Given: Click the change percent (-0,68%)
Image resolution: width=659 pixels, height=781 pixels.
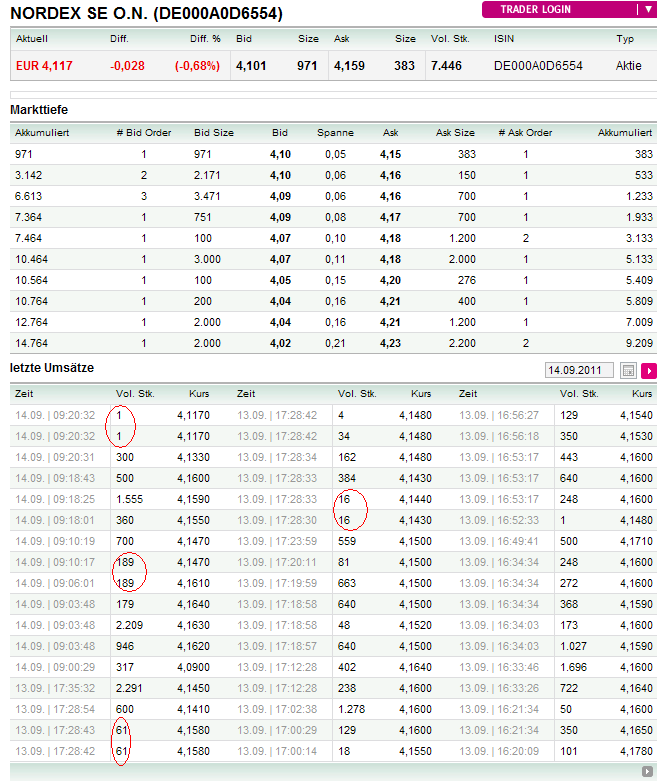Looking at the screenshot, I should pyautogui.click(x=197, y=66).
